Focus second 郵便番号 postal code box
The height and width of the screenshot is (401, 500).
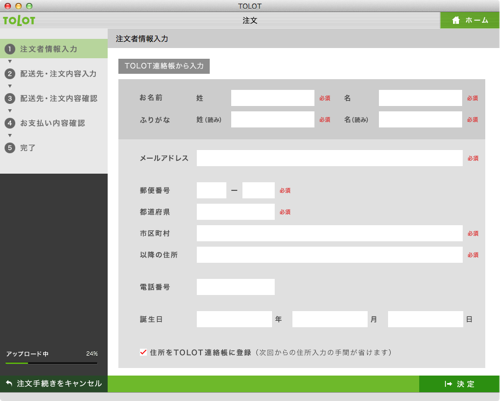point(258,190)
